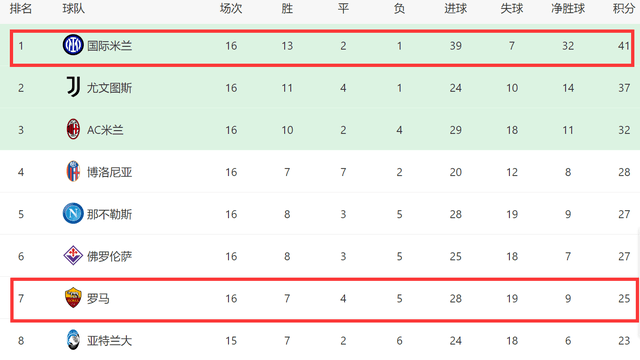Click the Inter Milan club crest
Image resolution: width=640 pixels, height=360 pixels.
pyautogui.click(x=73, y=45)
